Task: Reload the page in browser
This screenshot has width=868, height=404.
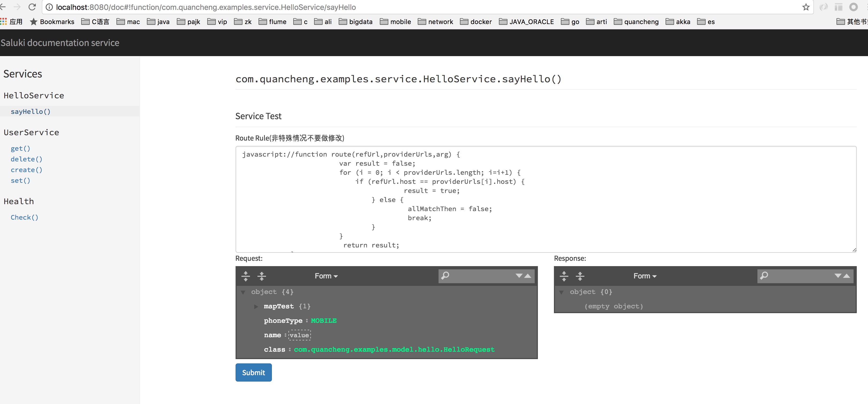Action: [x=32, y=7]
